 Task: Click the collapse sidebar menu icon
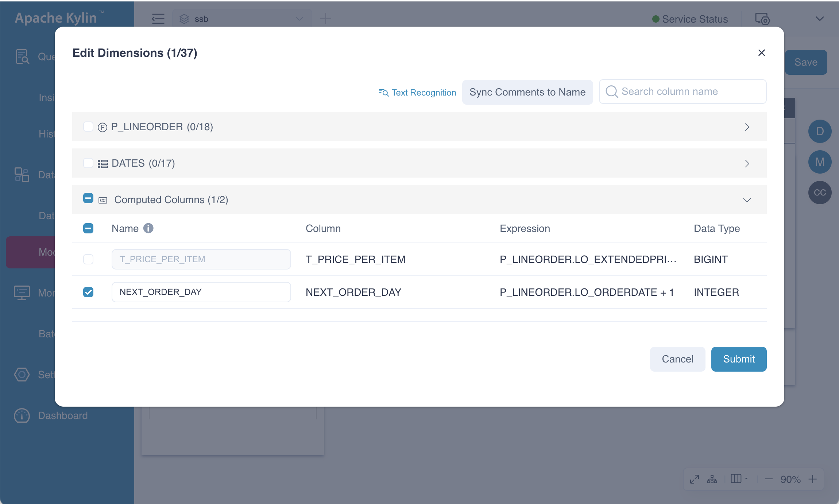(158, 19)
